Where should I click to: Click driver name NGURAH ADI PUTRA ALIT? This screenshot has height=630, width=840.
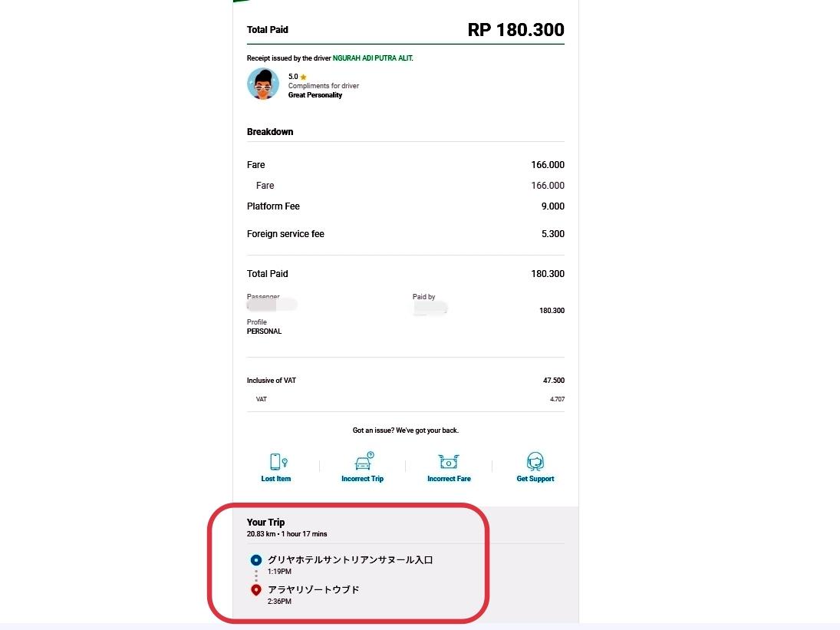(x=373, y=58)
